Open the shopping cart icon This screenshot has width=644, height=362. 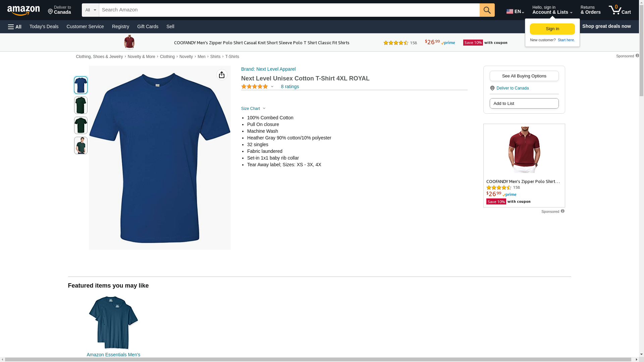(619, 10)
